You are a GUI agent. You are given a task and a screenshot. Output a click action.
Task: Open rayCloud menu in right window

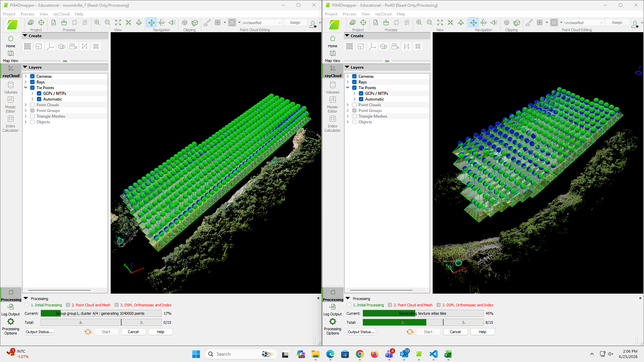click(383, 14)
